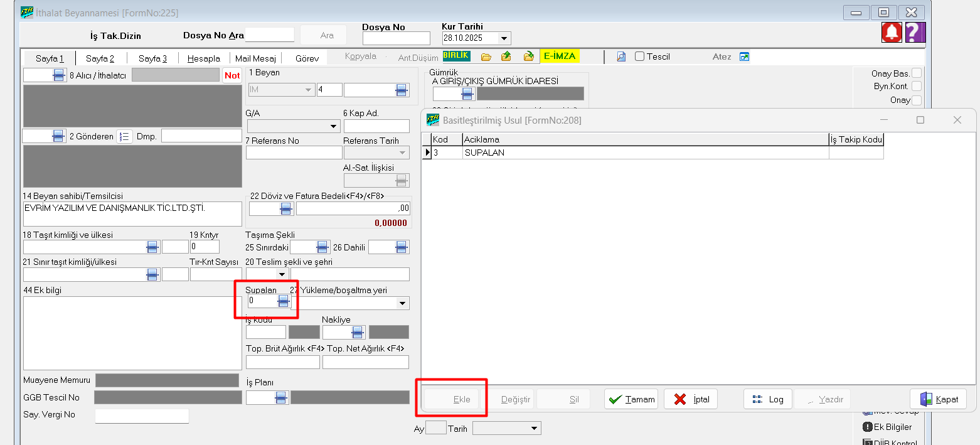This screenshot has width=980, height=445.
Task: Open the sender list icon next to Gönderen
Action: [x=124, y=136]
